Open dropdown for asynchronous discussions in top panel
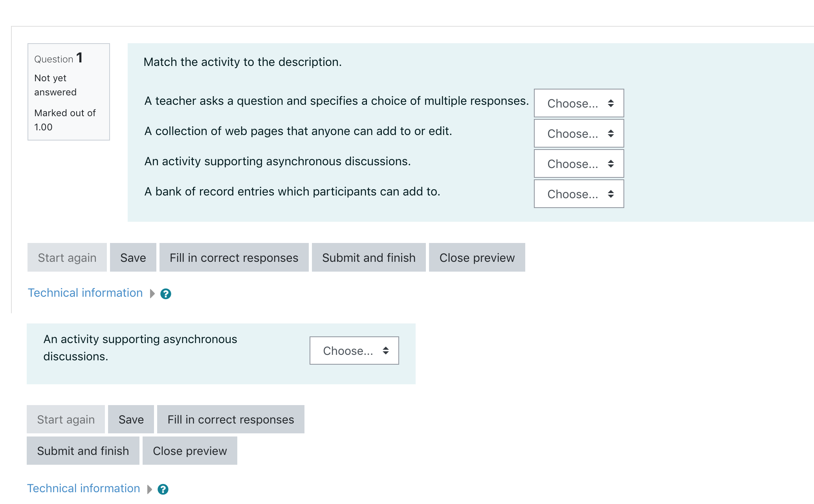Screen dimensions: 814x504 [x=579, y=164]
